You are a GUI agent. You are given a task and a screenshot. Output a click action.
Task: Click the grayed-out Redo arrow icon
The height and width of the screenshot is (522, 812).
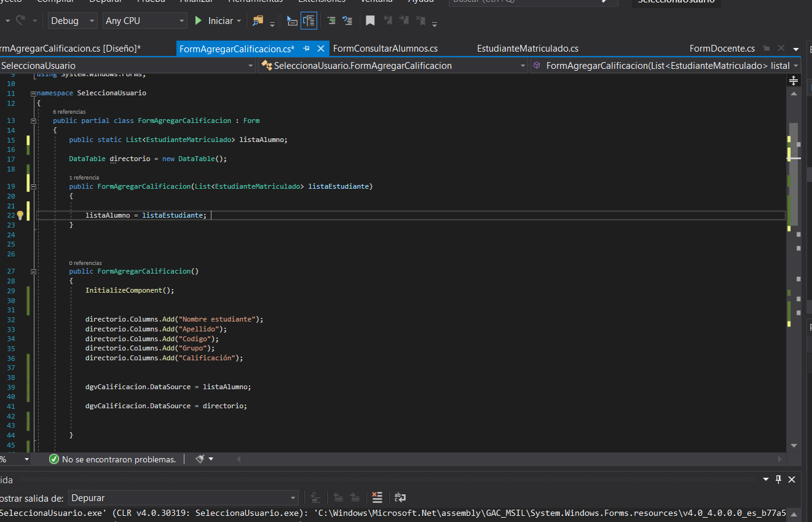tap(20, 20)
